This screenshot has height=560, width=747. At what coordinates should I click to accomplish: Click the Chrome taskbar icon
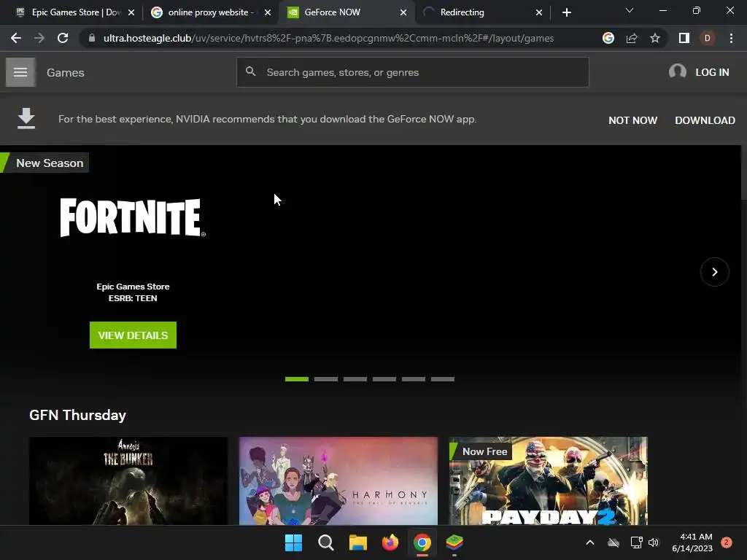(x=422, y=542)
